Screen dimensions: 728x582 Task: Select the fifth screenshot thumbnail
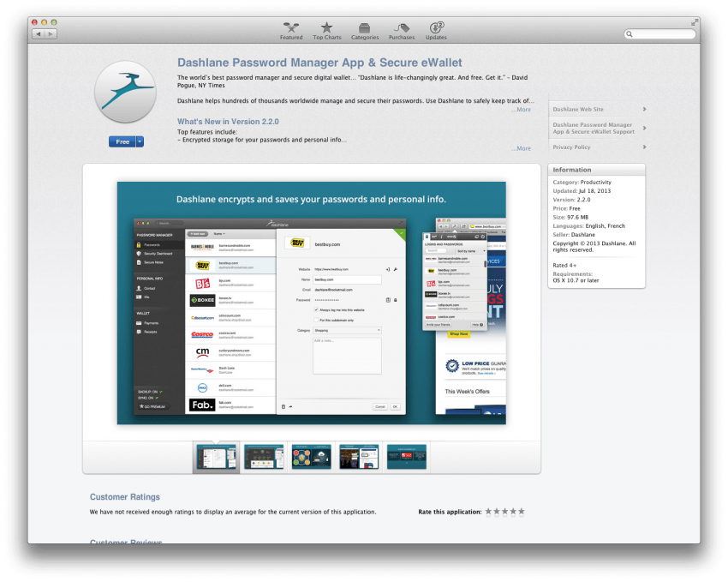point(407,457)
